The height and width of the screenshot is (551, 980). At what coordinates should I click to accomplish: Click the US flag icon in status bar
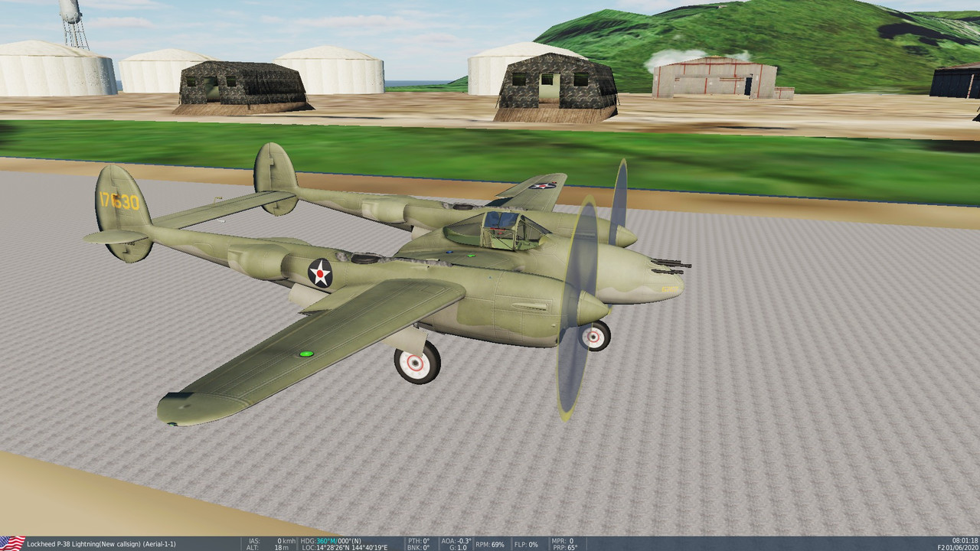point(12,543)
